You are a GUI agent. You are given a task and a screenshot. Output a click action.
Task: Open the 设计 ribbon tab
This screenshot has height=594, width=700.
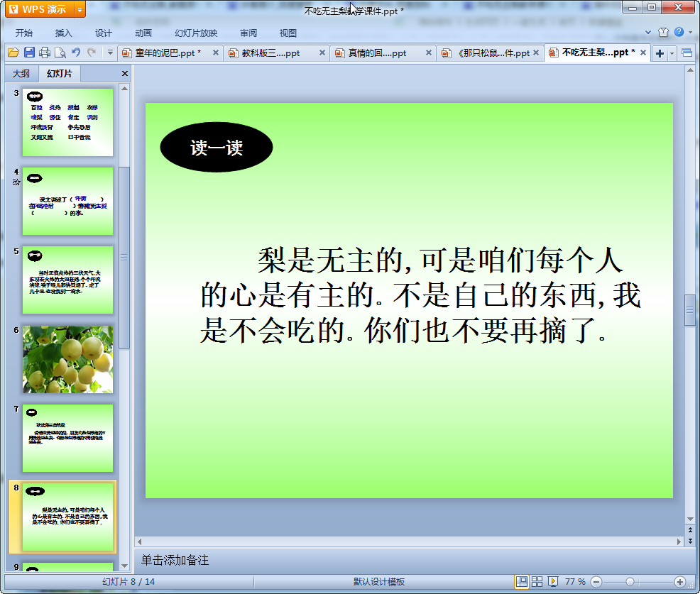(103, 33)
